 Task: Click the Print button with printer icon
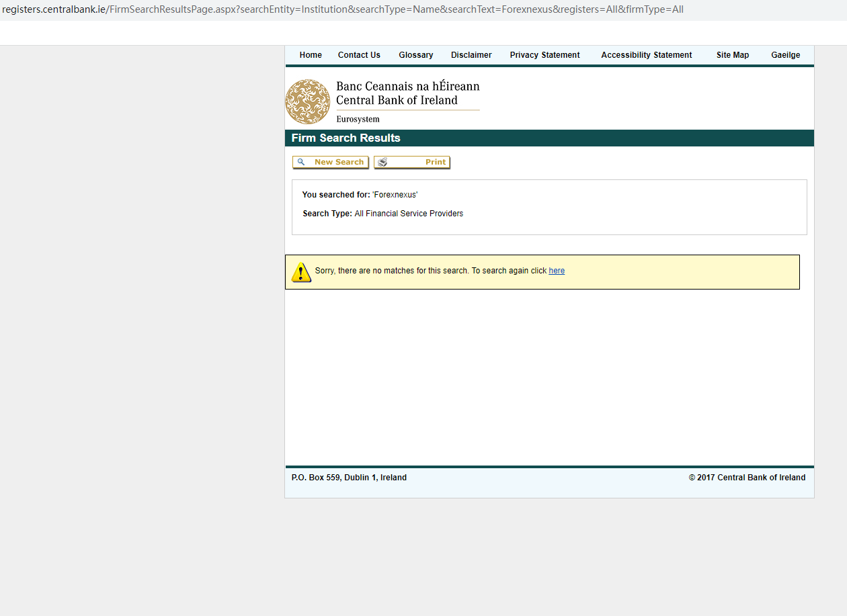pyautogui.click(x=411, y=163)
